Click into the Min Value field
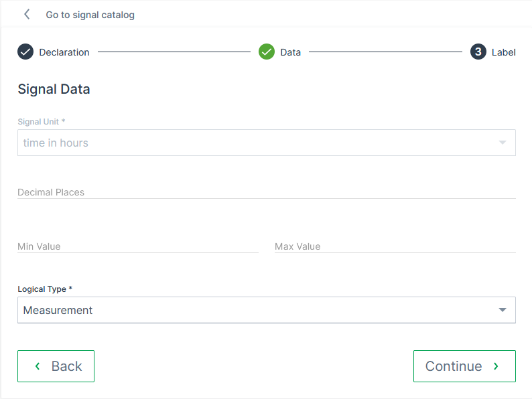 pos(137,246)
